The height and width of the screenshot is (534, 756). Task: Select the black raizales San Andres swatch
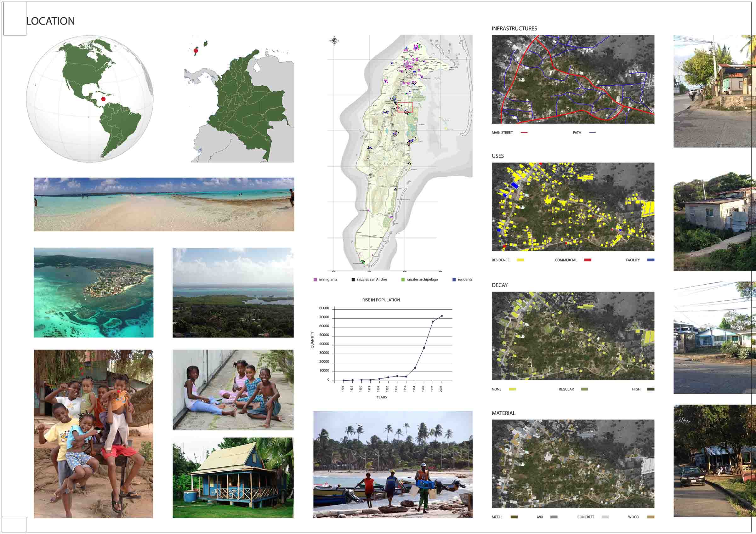353,280
